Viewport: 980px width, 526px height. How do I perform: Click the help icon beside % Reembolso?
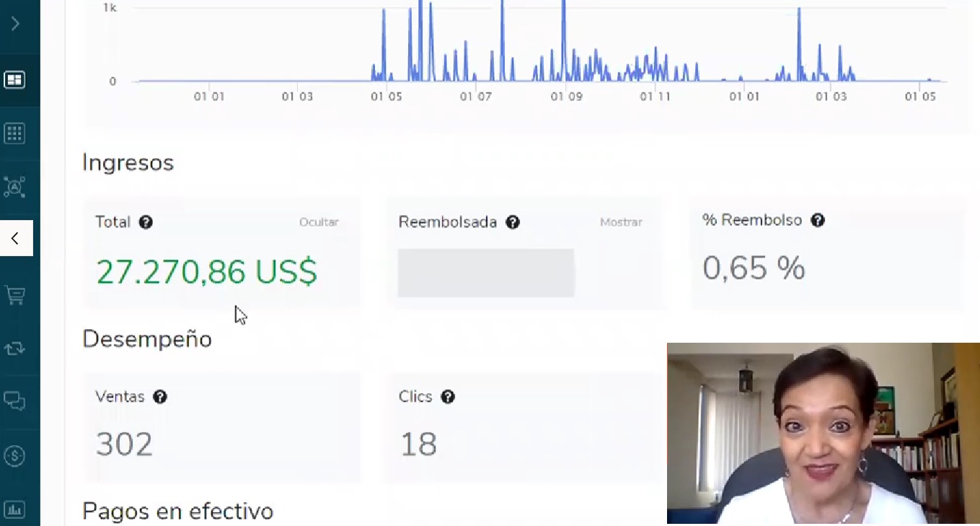[x=817, y=221]
